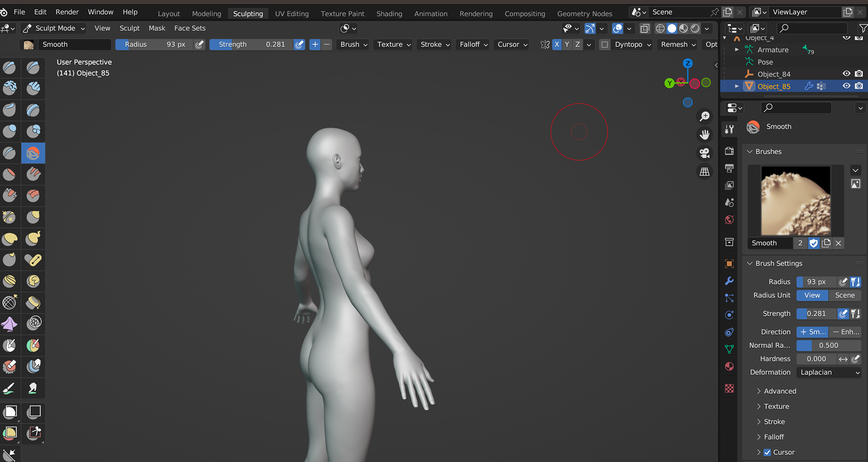Toggle X axis symmetry
The width and height of the screenshot is (868, 462).
click(x=557, y=44)
